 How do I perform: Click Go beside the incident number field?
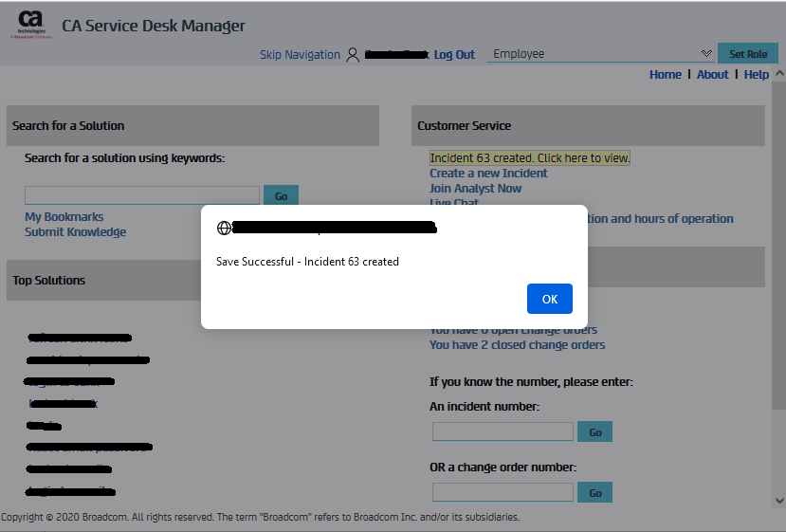click(x=594, y=431)
